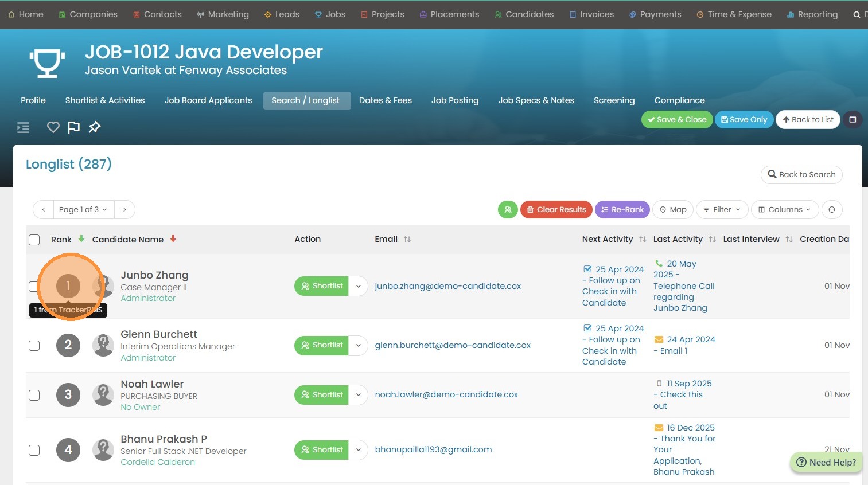Tick the checkbox for Noah Lawler

coord(34,395)
